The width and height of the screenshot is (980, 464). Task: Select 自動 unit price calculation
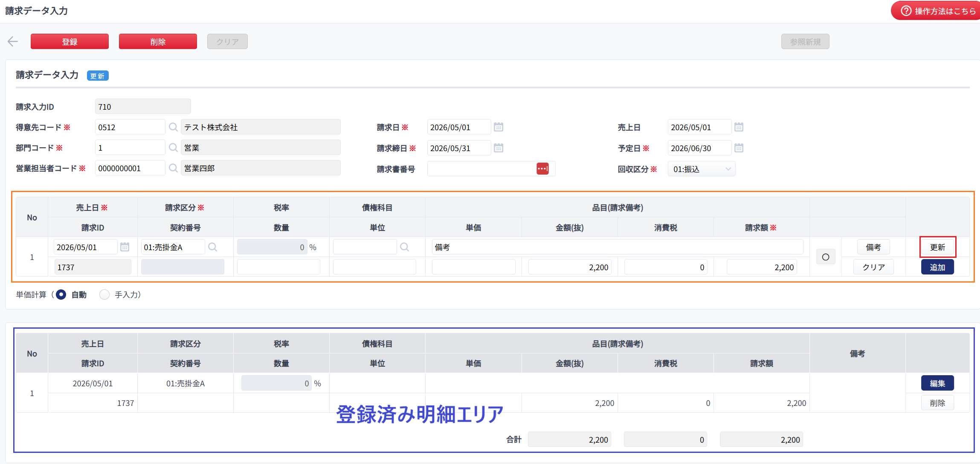(61, 295)
